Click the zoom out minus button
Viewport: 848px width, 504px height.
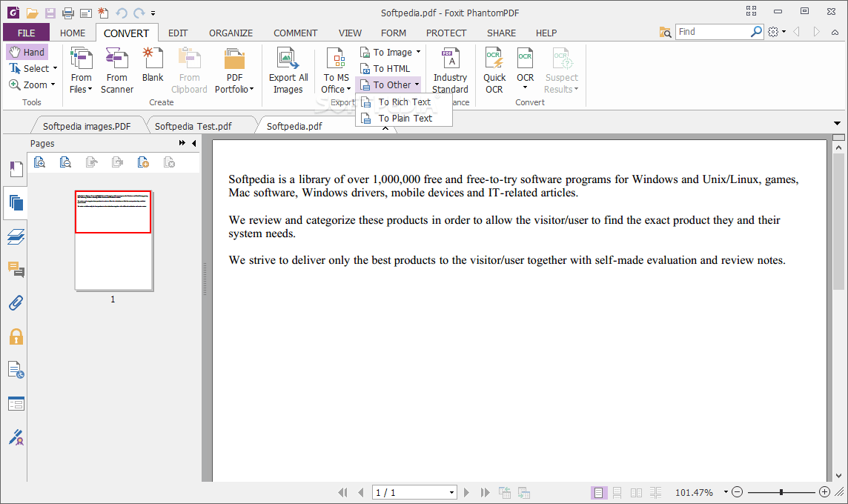point(737,492)
